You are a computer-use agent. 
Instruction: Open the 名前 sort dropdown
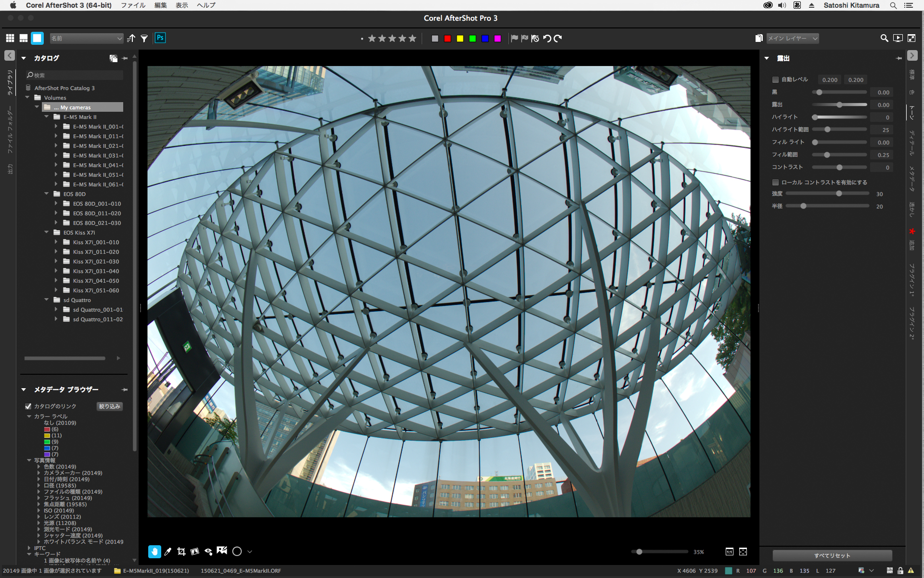(87, 39)
